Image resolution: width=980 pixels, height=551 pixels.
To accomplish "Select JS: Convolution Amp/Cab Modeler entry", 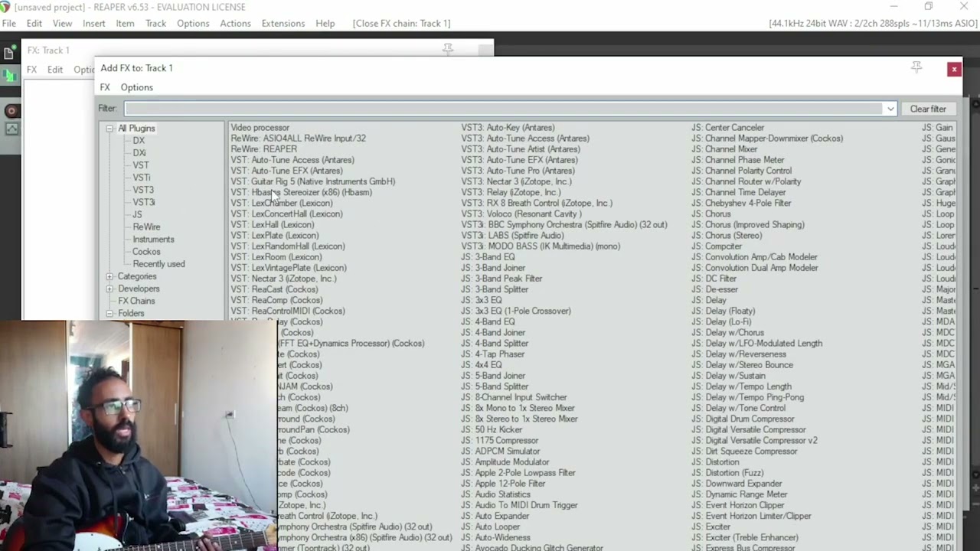I will [x=754, y=257].
